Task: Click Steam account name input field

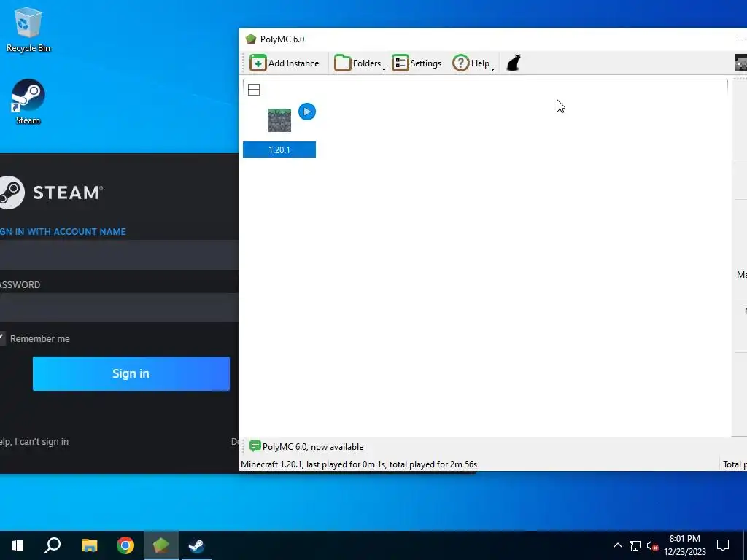Action: 119,254
